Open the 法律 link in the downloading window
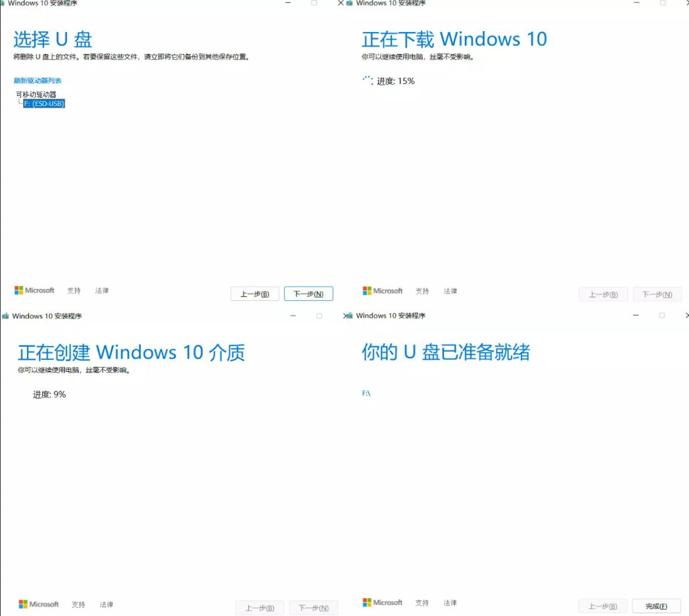The image size is (689, 616). (451, 291)
